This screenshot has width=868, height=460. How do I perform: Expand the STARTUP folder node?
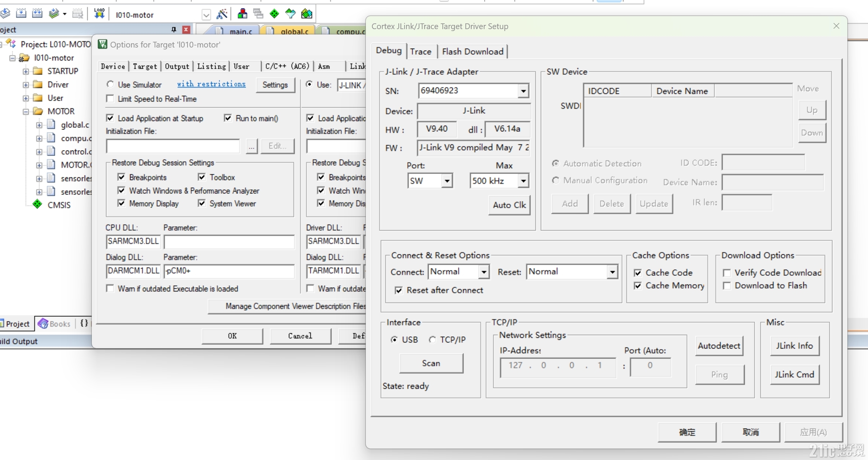26,71
